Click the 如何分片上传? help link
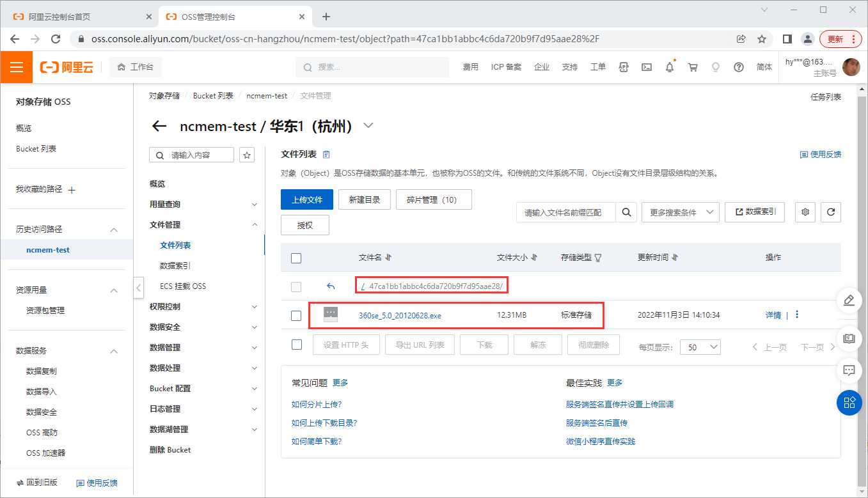 pos(316,405)
